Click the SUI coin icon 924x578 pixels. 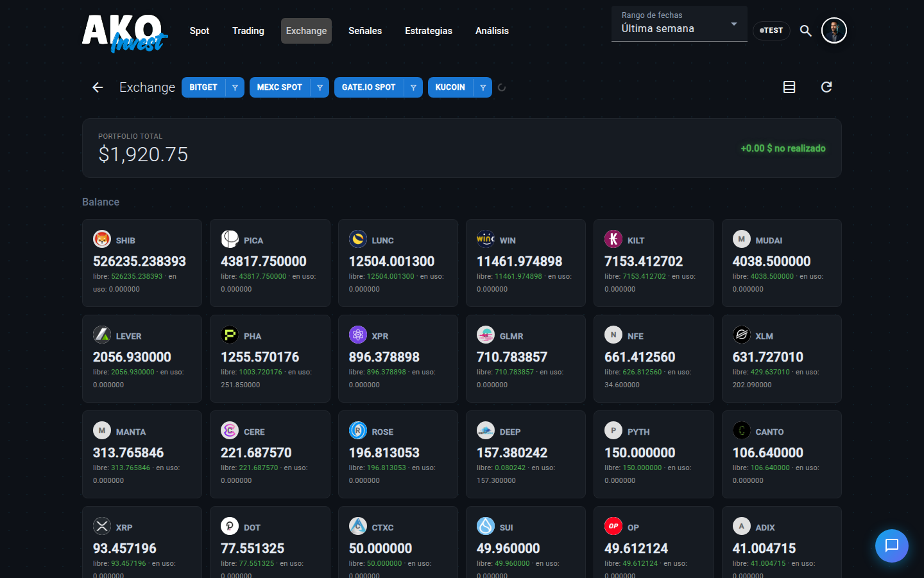point(486,526)
